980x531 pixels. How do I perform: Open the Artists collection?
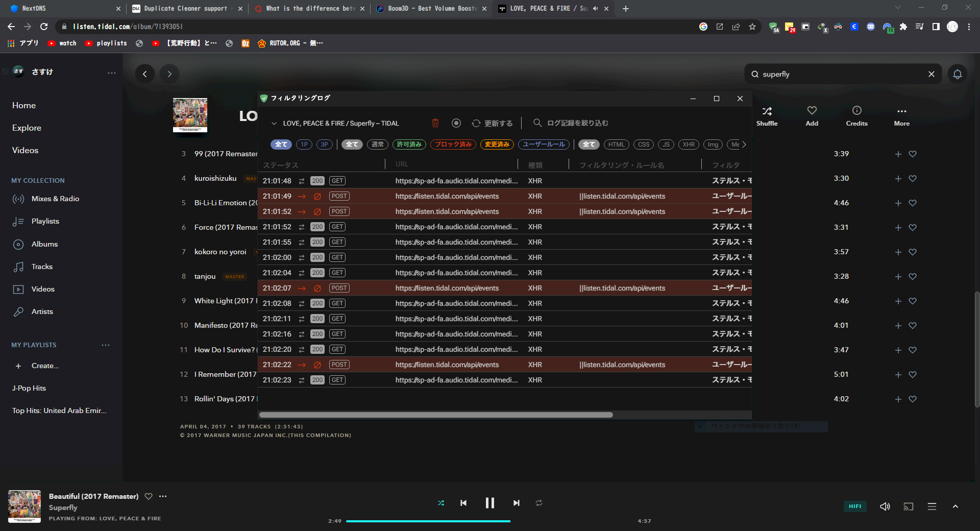point(33,311)
